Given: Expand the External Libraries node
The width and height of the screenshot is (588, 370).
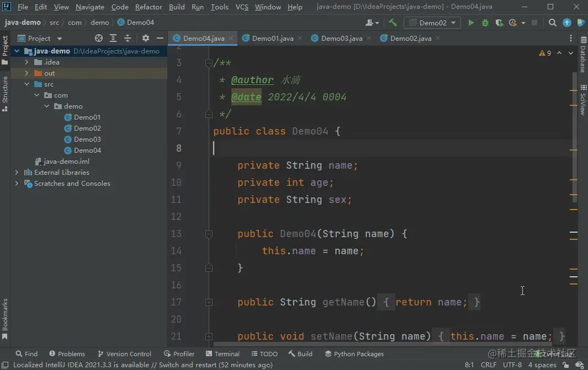Looking at the screenshot, I should pyautogui.click(x=17, y=172).
